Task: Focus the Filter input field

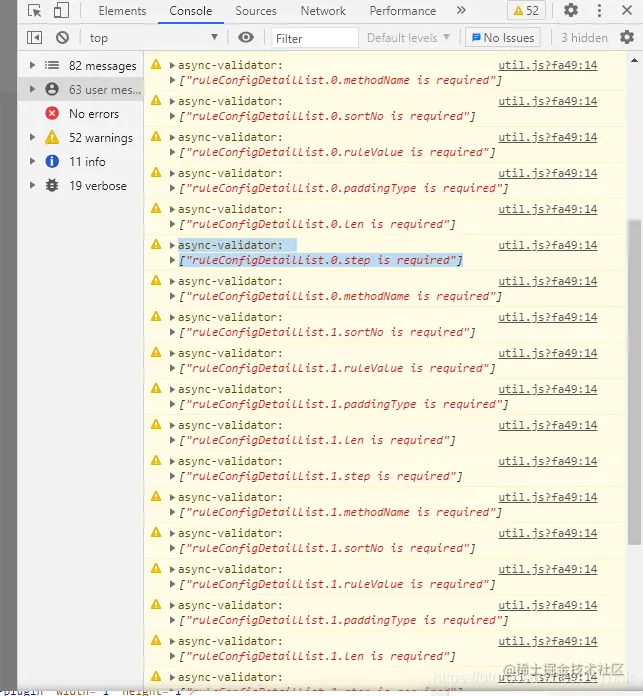Action: [x=315, y=38]
